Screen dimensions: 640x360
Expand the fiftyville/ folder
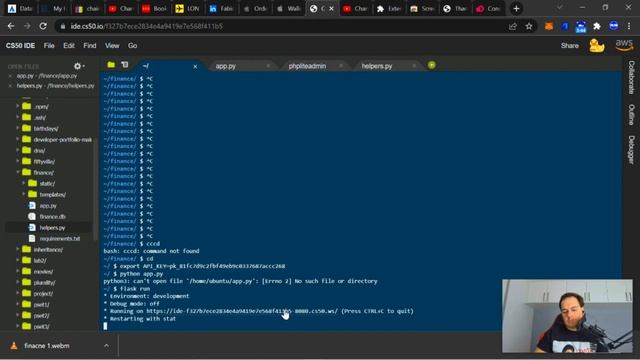[x=18, y=161]
